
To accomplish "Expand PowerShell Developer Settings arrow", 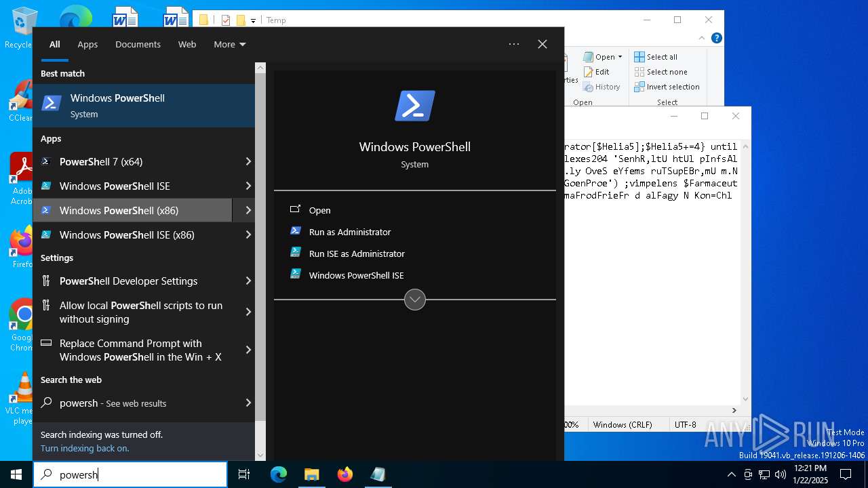I will click(248, 281).
